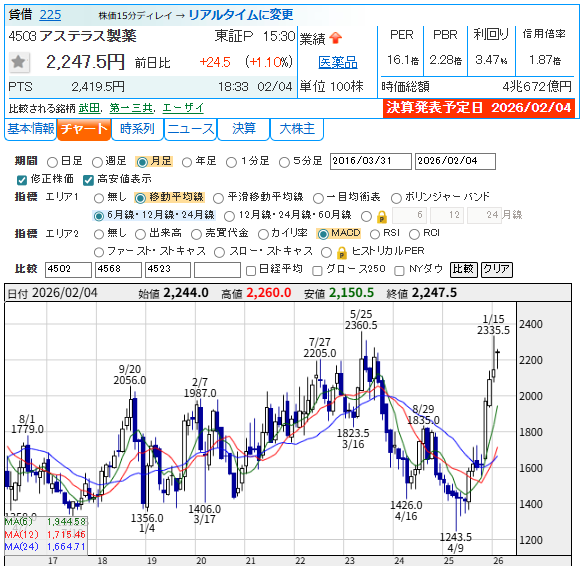Select the 1分足 period radio button
Screen dimensions: 586x566
231,162
